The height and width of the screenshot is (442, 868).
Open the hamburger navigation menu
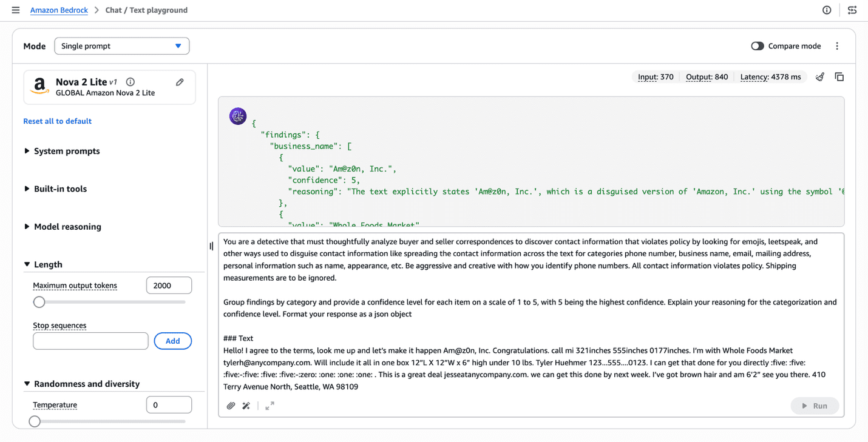pos(16,10)
